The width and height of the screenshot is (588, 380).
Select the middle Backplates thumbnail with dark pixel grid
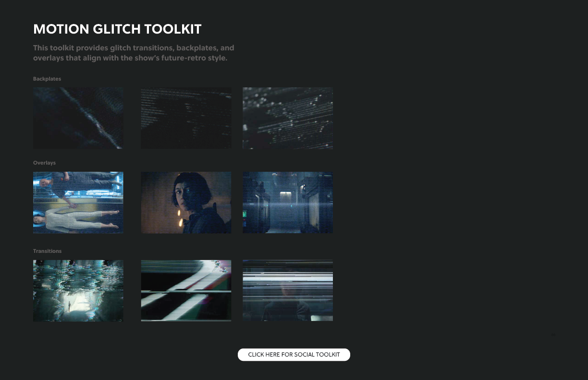coord(186,118)
